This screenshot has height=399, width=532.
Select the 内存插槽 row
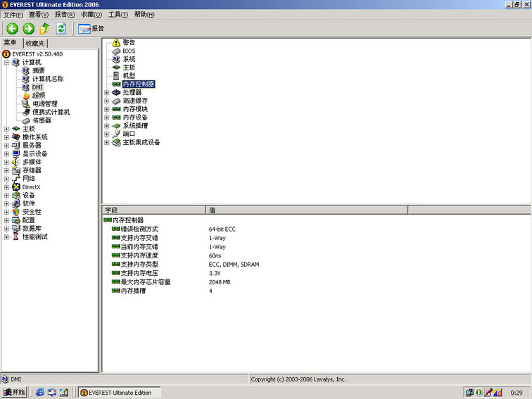[129, 291]
